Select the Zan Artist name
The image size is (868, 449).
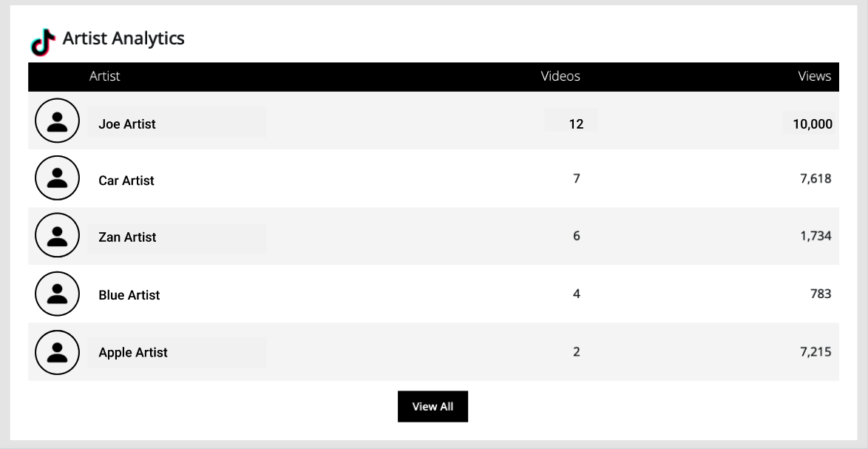(x=127, y=237)
